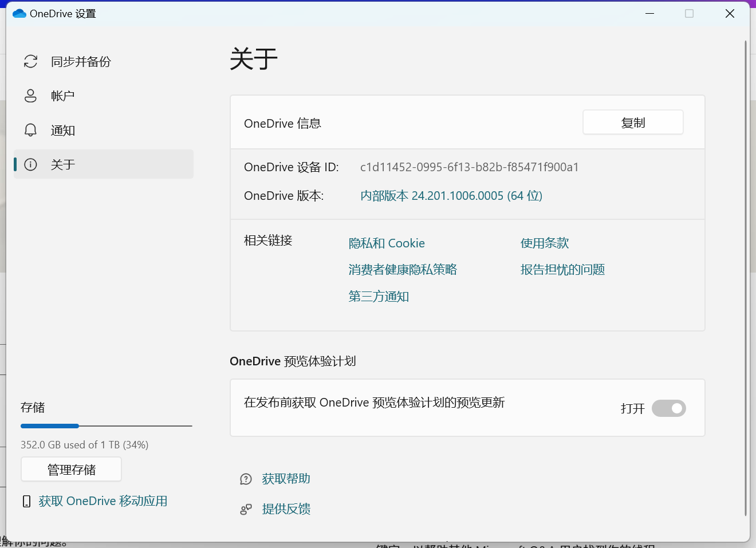Viewport: 756px width, 548px height.
Task: Click the phone icon beside 获取 OneDrive 移动应用
Action: [26, 502]
